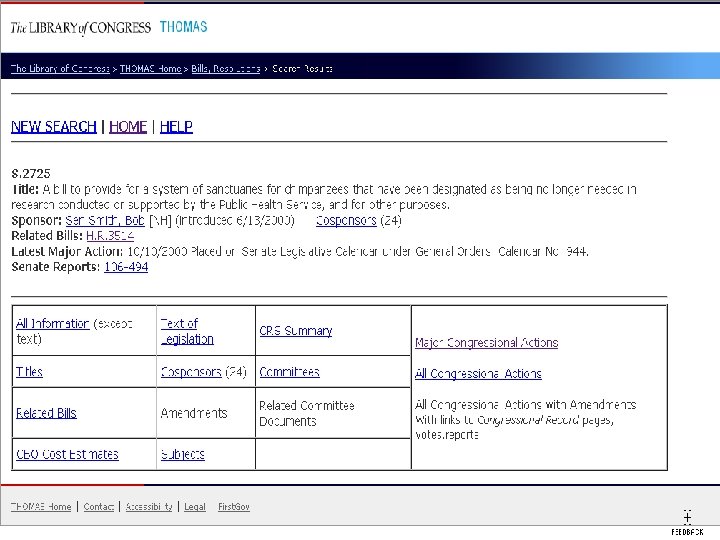The image size is (720, 540).
Task: Open the Committees link
Action: [x=289, y=372]
